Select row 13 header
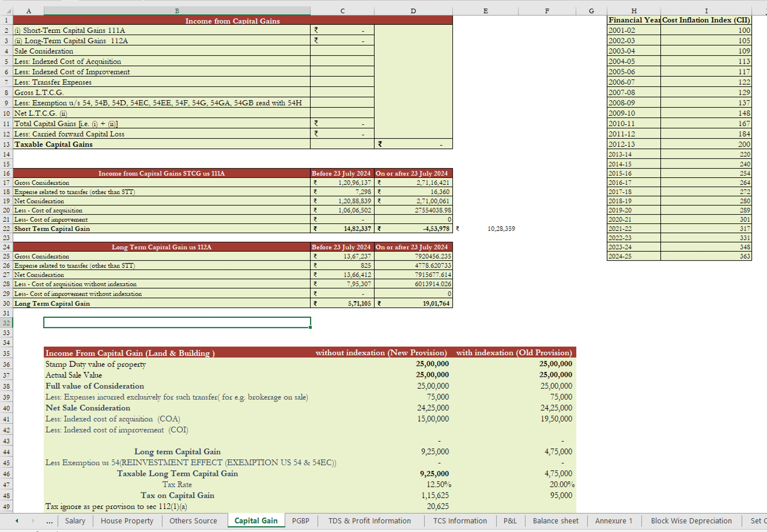Image resolution: width=767 pixels, height=532 pixels. 6,144
